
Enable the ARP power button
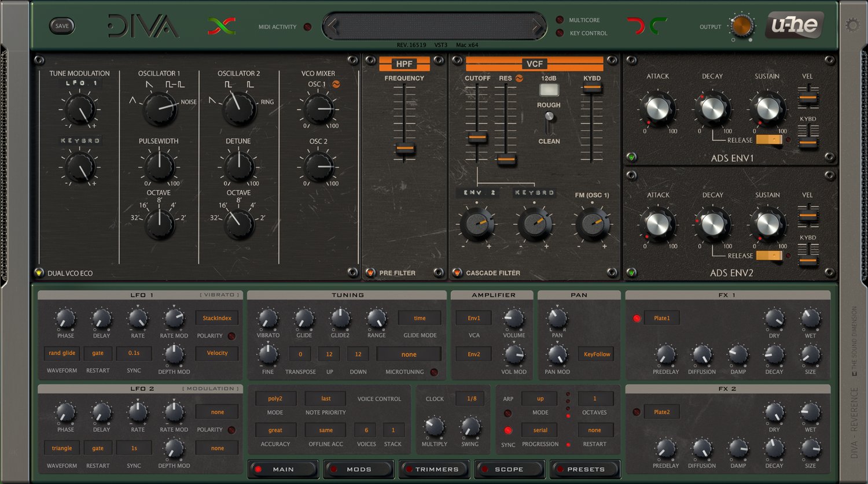tap(508, 413)
